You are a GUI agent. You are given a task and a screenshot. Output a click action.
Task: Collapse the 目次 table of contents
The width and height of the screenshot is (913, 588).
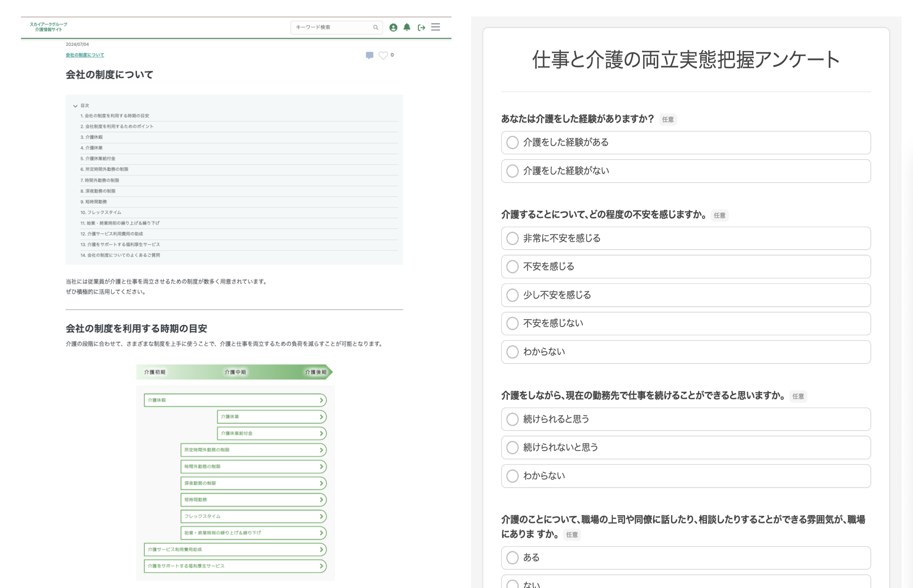75,105
